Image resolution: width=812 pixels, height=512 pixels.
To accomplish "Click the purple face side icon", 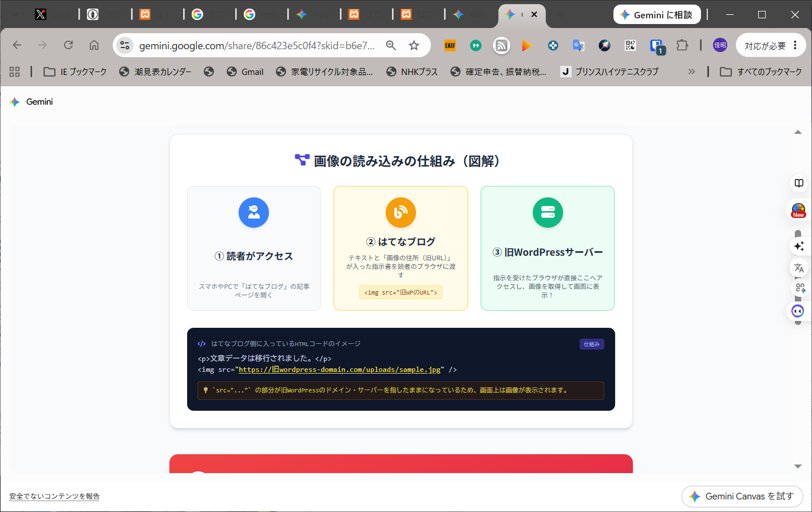I will [798, 311].
